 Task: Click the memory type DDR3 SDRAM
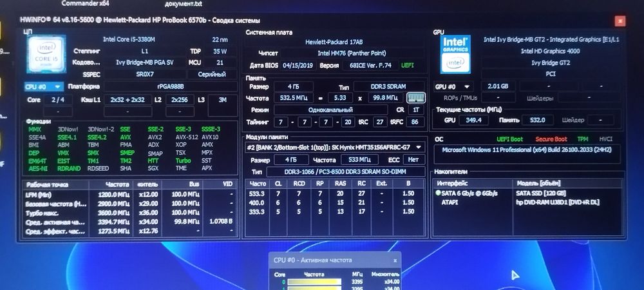pos(389,86)
